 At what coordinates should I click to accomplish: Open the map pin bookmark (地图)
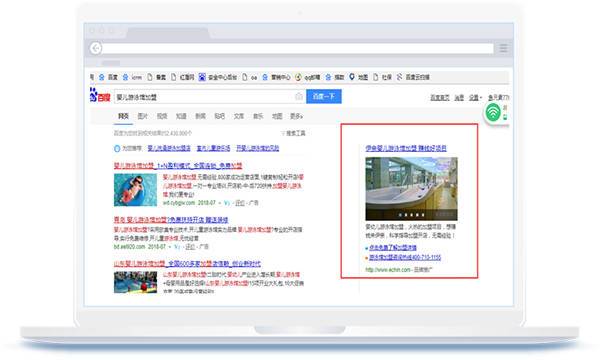pyautogui.click(x=352, y=77)
